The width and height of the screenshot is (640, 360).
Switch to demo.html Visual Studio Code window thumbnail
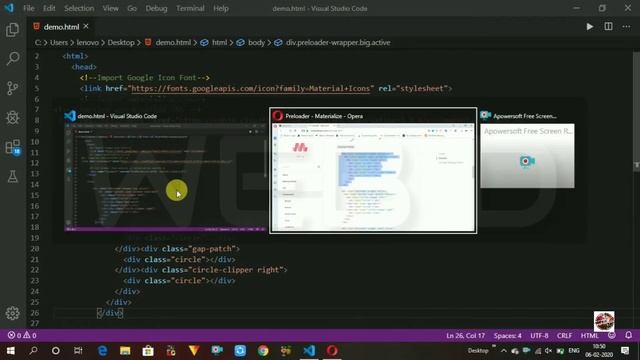click(x=165, y=171)
